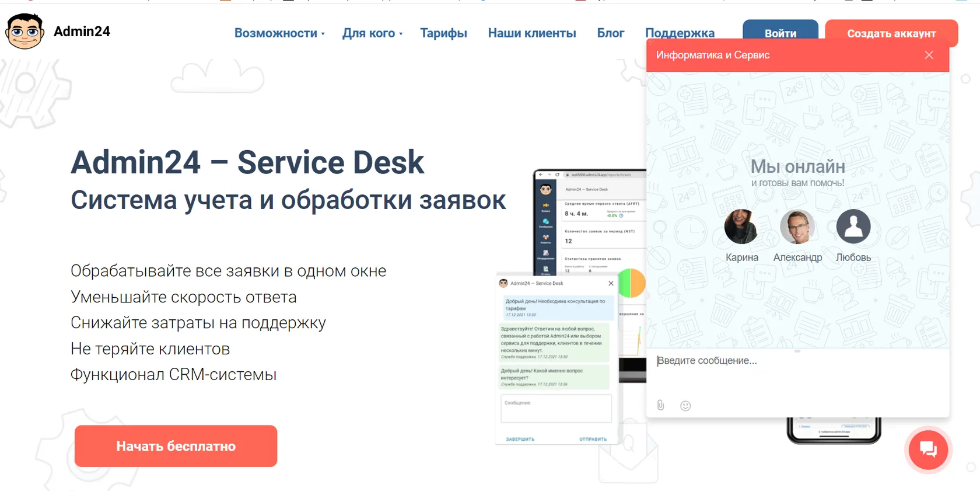Click the Admin24 brand name text
This screenshot has width=980, height=491.
point(82,32)
